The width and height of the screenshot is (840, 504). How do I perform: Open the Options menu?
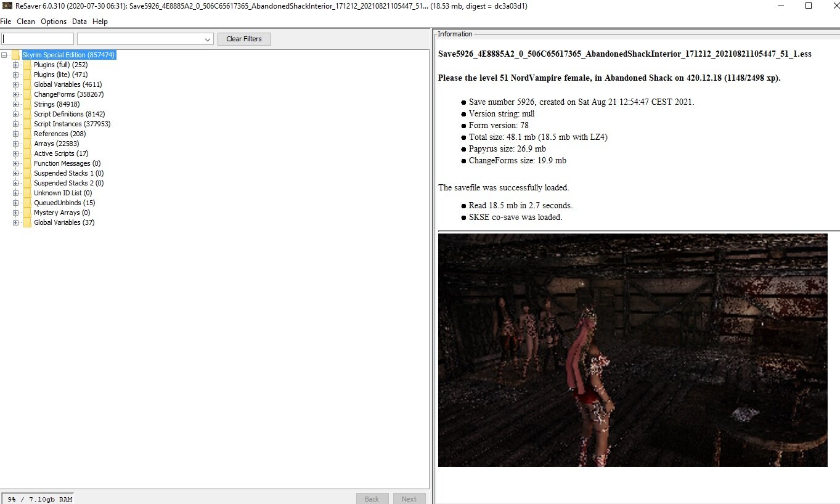tap(54, 22)
